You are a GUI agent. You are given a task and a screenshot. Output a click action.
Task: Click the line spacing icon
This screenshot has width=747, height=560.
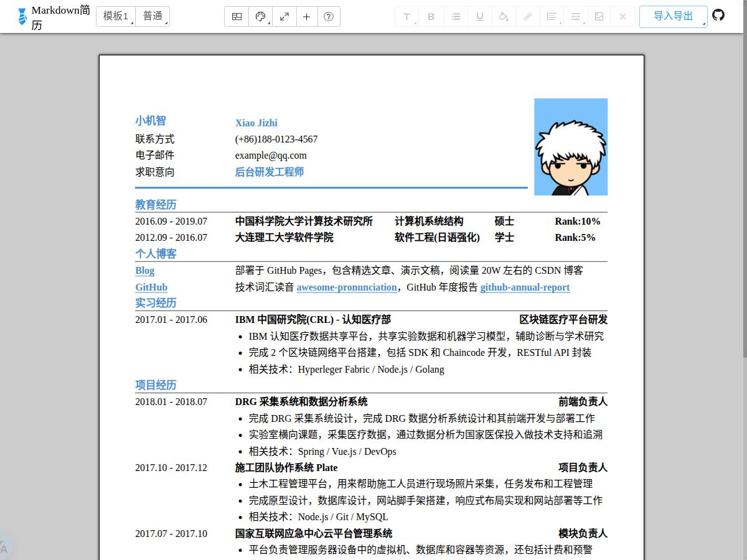tap(575, 16)
